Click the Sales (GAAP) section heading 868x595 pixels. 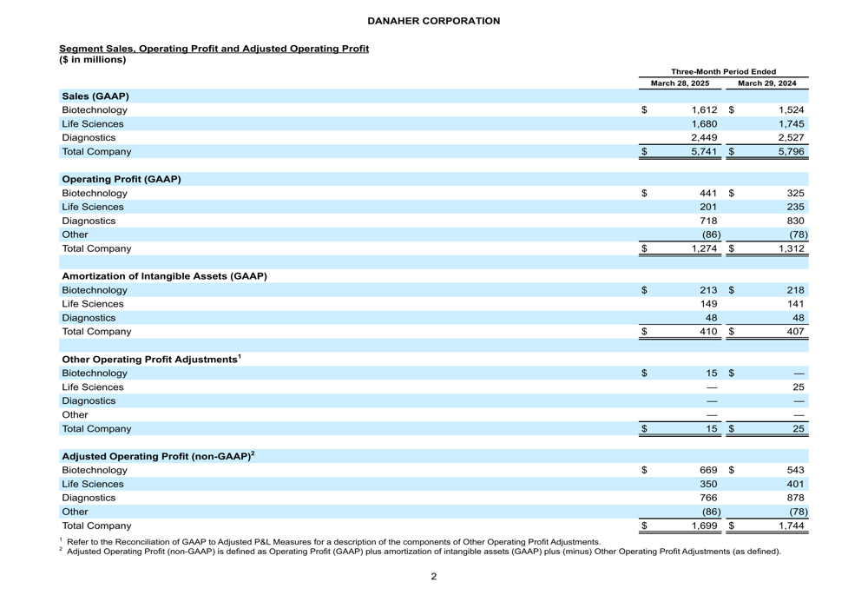point(95,96)
